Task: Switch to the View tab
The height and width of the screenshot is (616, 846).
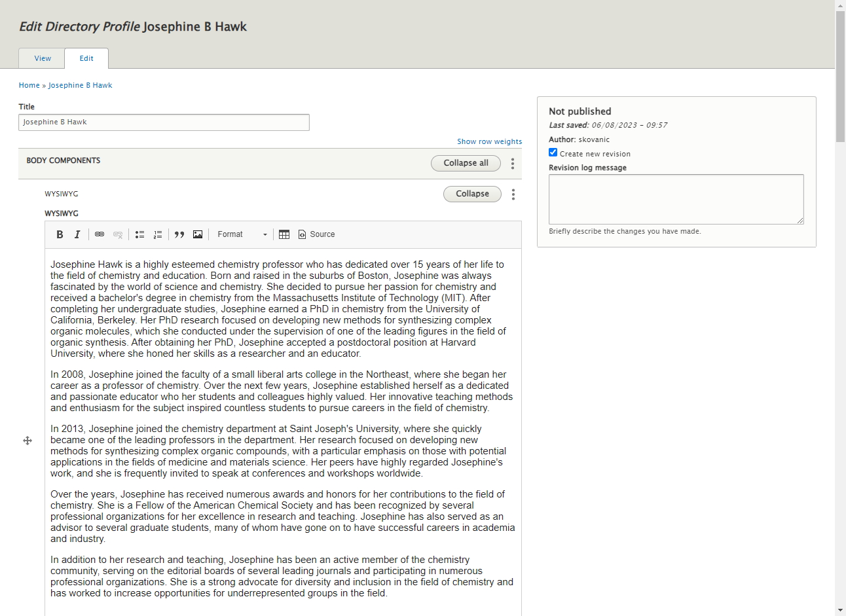Action: point(43,58)
